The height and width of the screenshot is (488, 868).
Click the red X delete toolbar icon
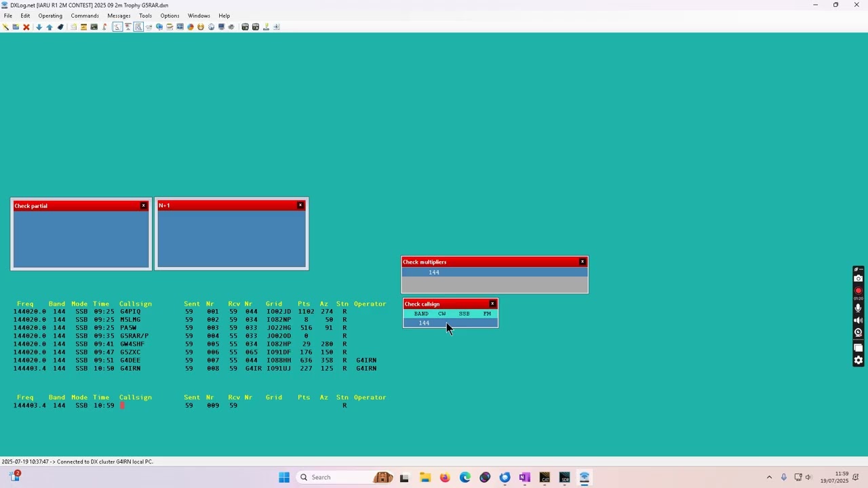[26, 27]
